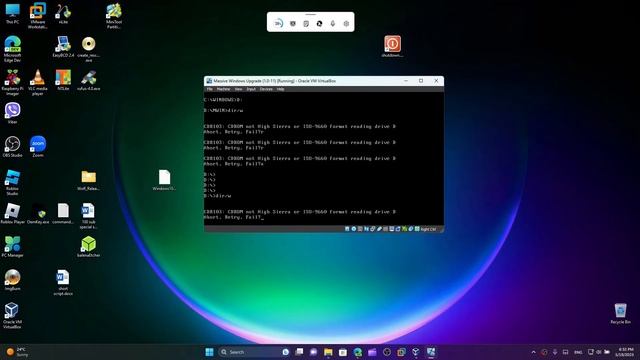This screenshot has height=360, width=640.
Task: Open ImgBurn desktop shortcut
Action: tap(12, 280)
